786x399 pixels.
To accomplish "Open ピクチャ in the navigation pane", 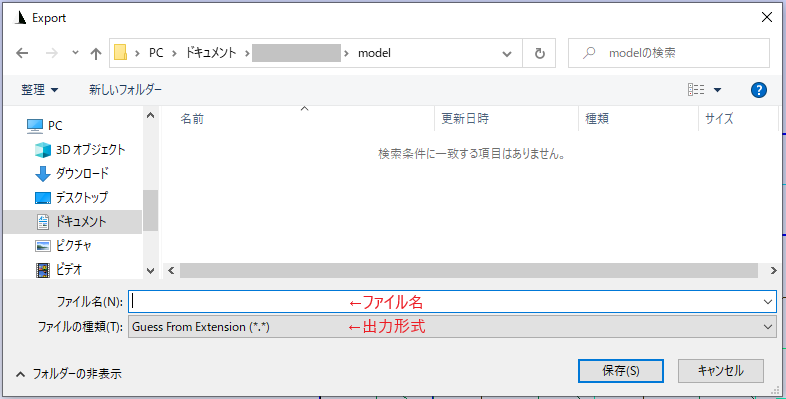I will pos(73,246).
